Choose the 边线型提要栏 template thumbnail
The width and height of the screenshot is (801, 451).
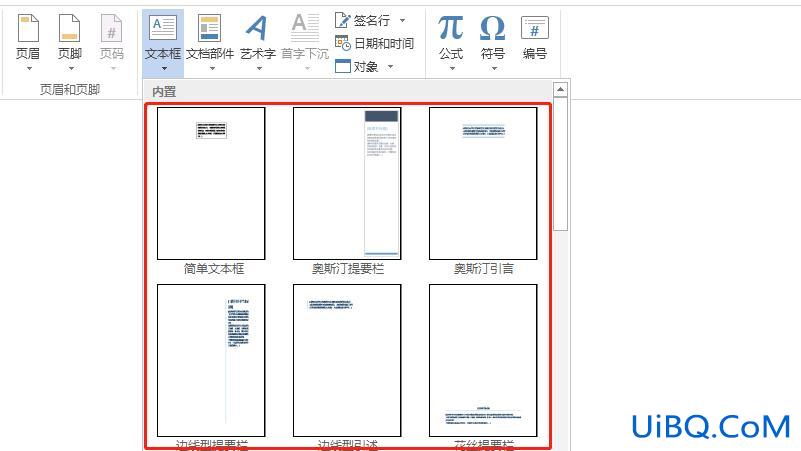pyautogui.click(x=211, y=361)
